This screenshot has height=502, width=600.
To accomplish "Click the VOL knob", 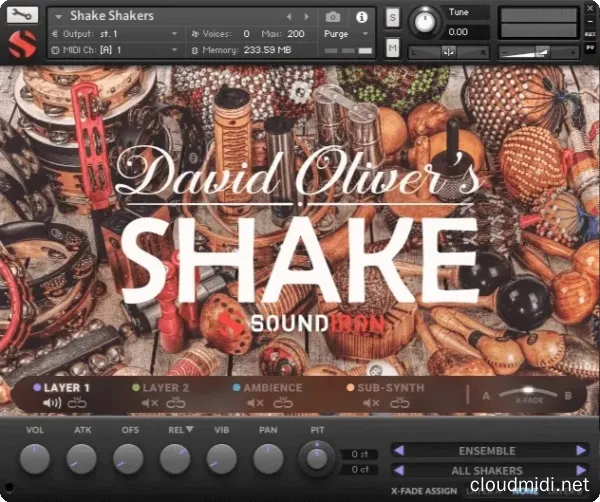I will point(34,459).
